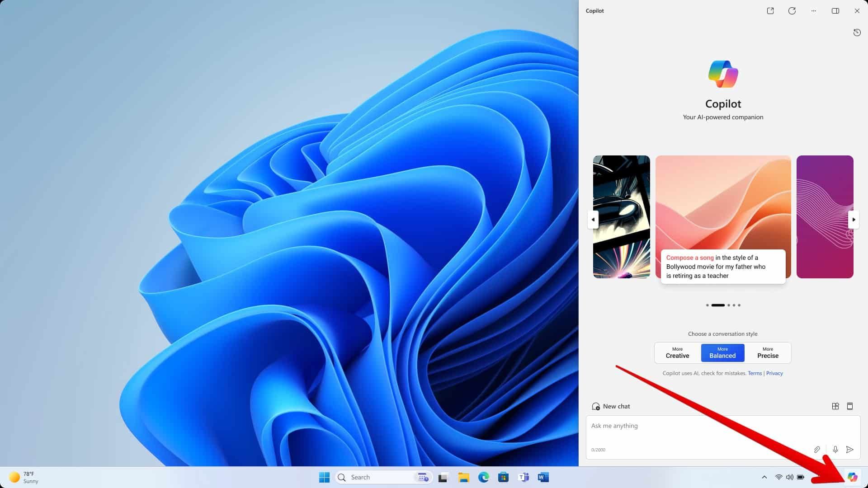Start a New chat

point(611,406)
